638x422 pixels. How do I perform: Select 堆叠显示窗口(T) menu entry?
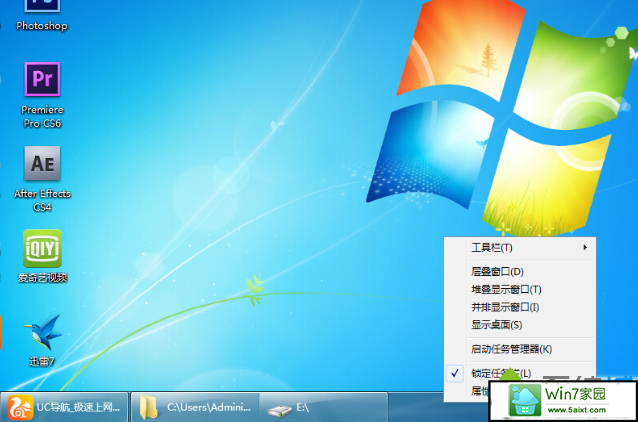(x=520, y=289)
